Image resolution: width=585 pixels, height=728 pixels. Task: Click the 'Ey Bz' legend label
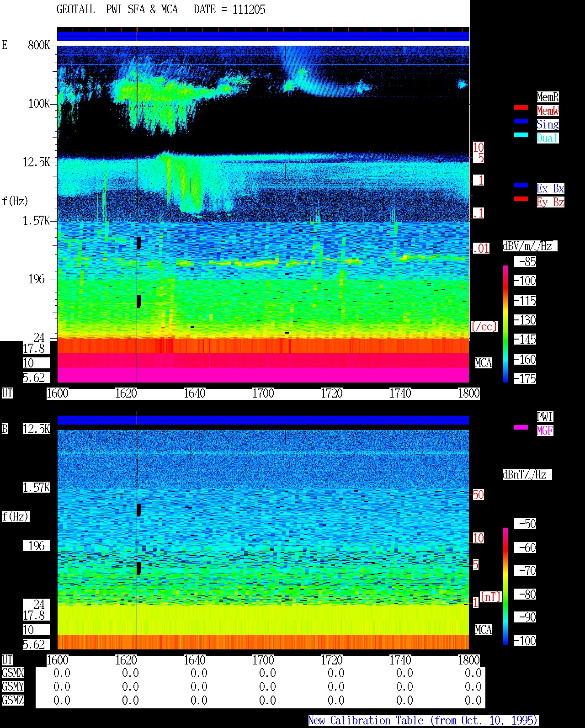(x=550, y=202)
